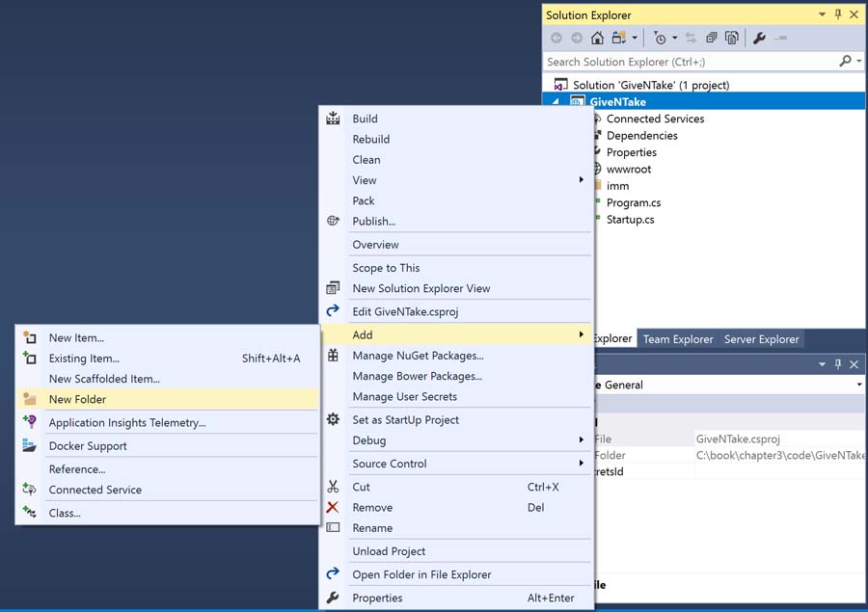Click the solution views switcher icon
The width and height of the screenshot is (868, 612).
[x=619, y=39]
